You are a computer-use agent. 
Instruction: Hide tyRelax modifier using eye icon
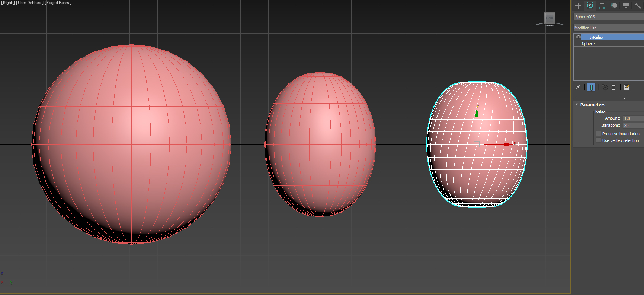click(579, 37)
